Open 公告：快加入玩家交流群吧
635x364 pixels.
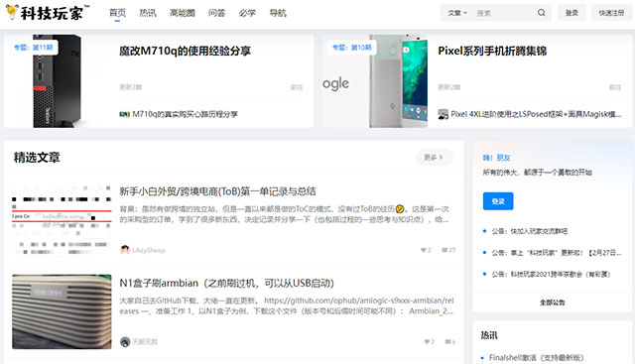529,231
